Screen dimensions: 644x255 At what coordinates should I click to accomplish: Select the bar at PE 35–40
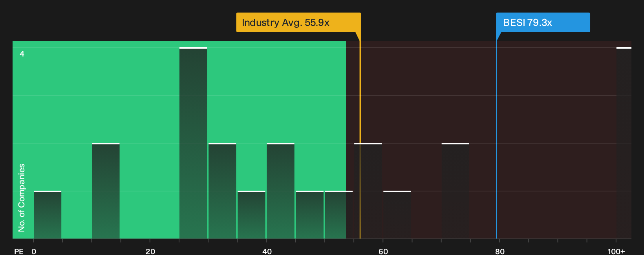point(251,215)
